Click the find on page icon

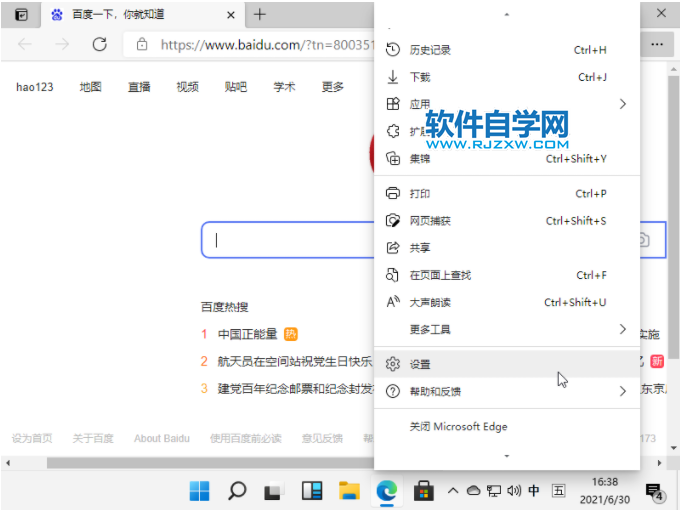(x=392, y=275)
